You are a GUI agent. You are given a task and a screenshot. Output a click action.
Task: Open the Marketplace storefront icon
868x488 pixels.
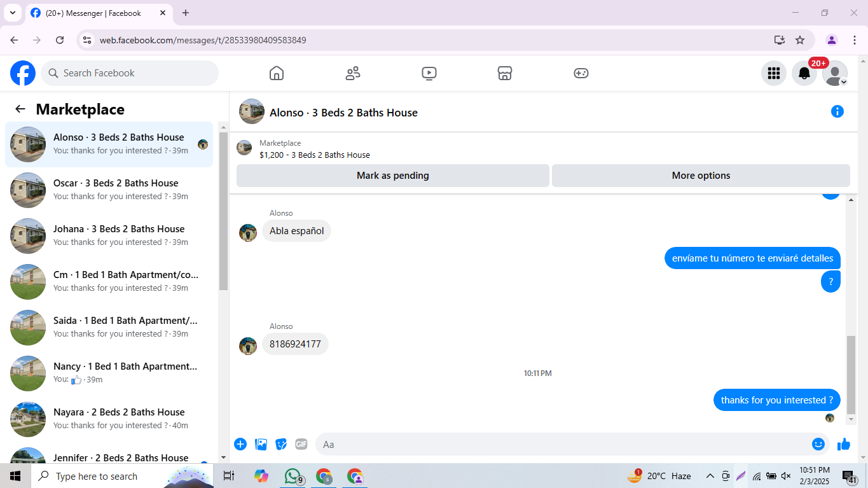(505, 73)
